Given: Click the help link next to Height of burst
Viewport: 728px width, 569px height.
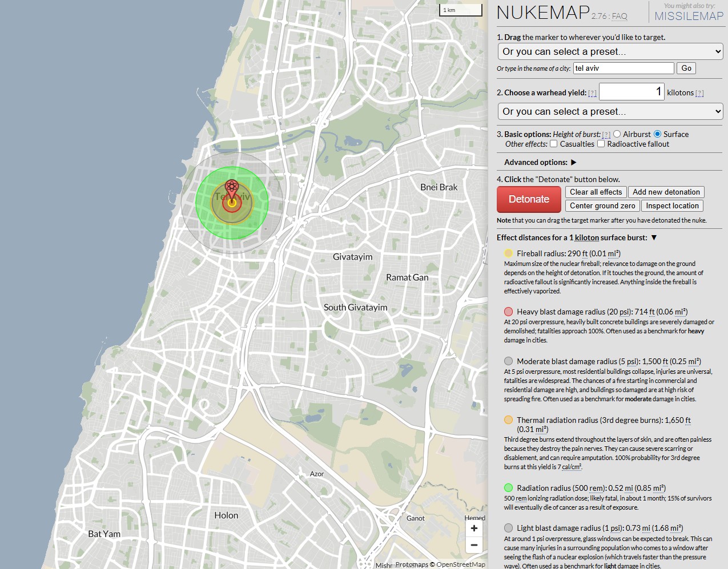Looking at the screenshot, I should pyautogui.click(x=606, y=135).
